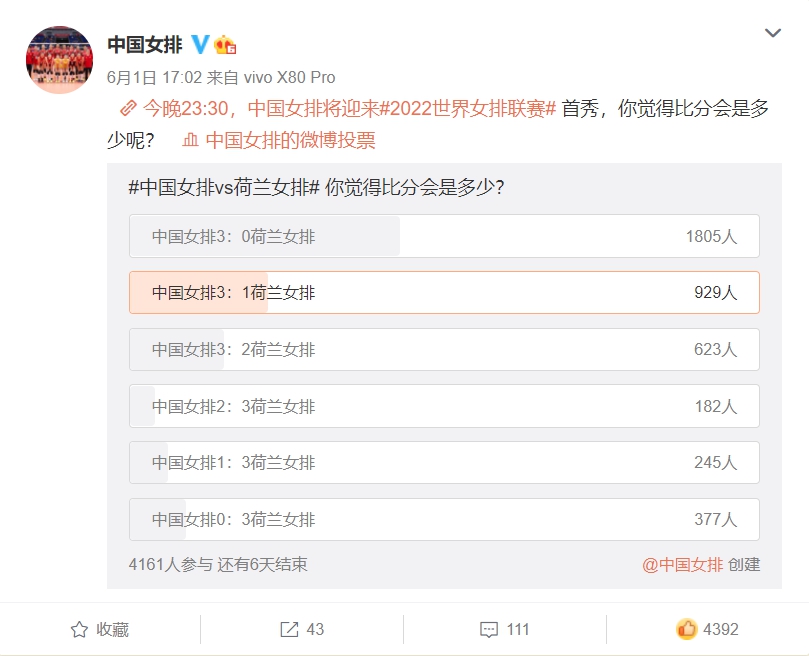Select the 中国女排3:1荷兰女排 poll option
Screen dimensions: 809x656
tap(444, 293)
